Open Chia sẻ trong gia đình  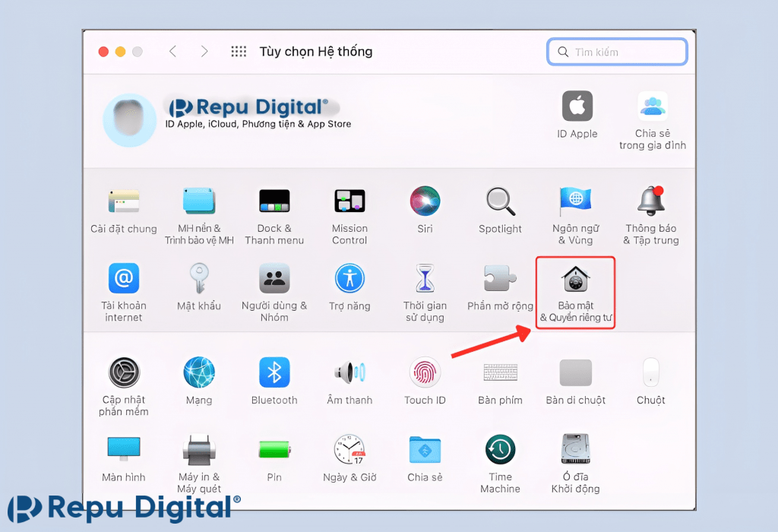coord(652,106)
